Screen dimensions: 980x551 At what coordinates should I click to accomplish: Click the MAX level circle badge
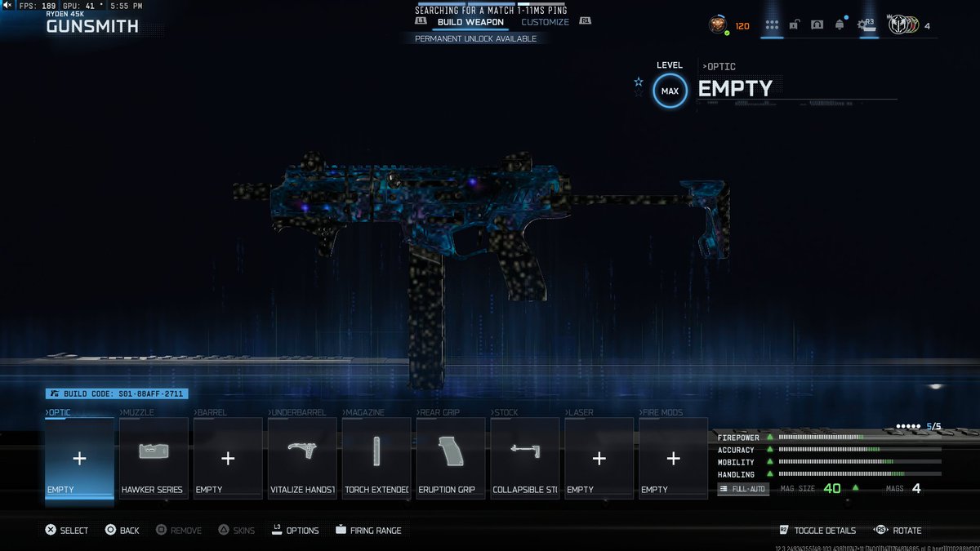click(x=670, y=91)
